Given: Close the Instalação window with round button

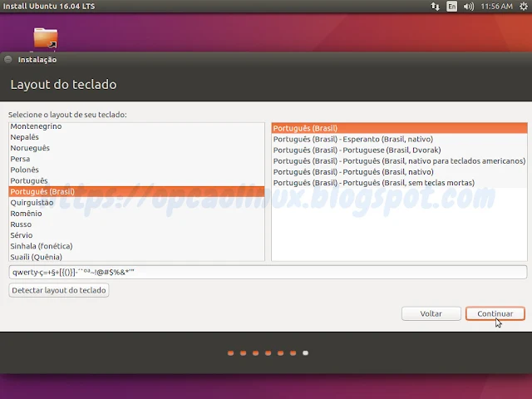Looking at the screenshot, I should point(8,59).
